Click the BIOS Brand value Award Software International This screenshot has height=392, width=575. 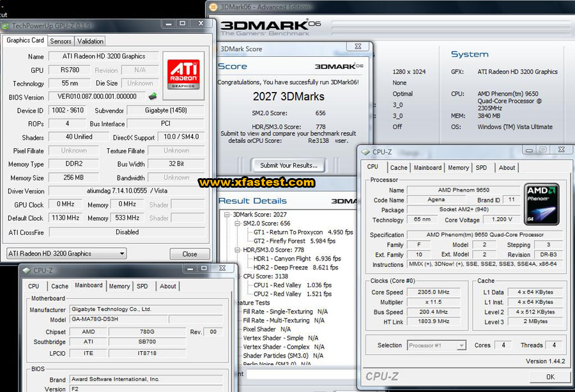pyautogui.click(x=146, y=379)
